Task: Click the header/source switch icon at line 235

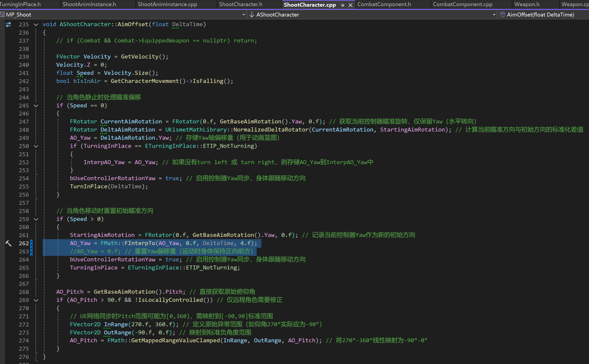Action: click(8, 24)
